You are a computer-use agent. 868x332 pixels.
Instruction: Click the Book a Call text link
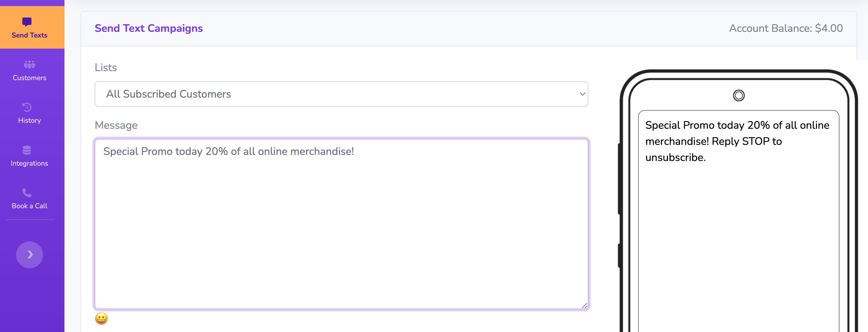[x=29, y=206]
